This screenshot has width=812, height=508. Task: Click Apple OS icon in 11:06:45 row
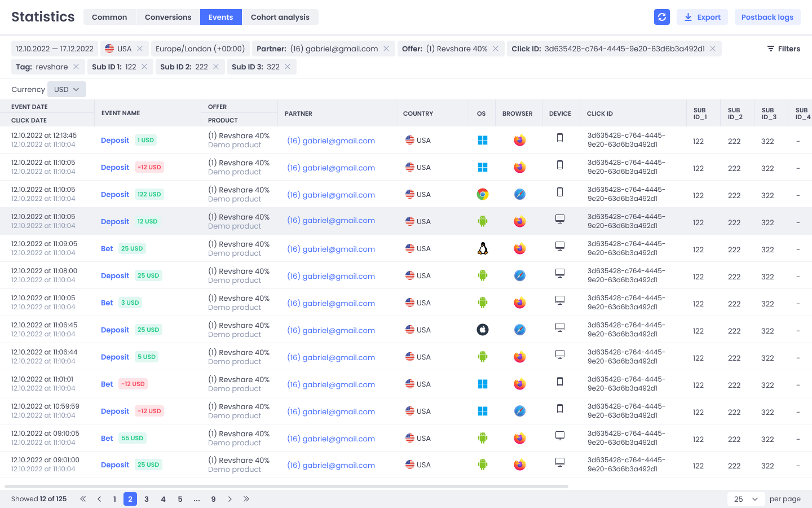pyautogui.click(x=483, y=330)
